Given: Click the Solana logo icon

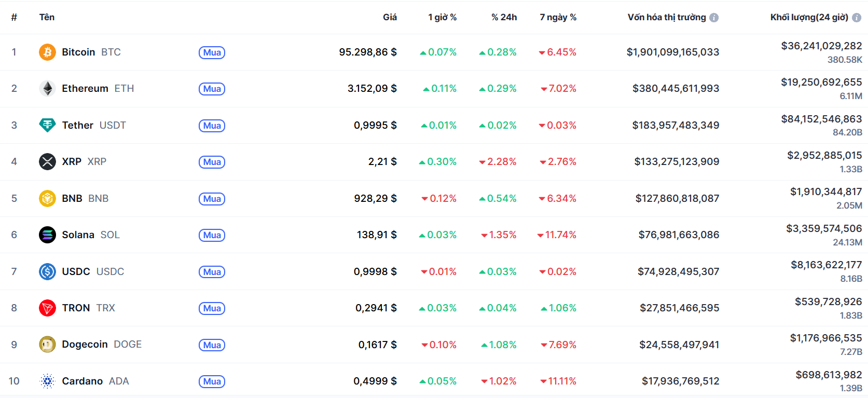Looking at the screenshot, I should [47, 235].
